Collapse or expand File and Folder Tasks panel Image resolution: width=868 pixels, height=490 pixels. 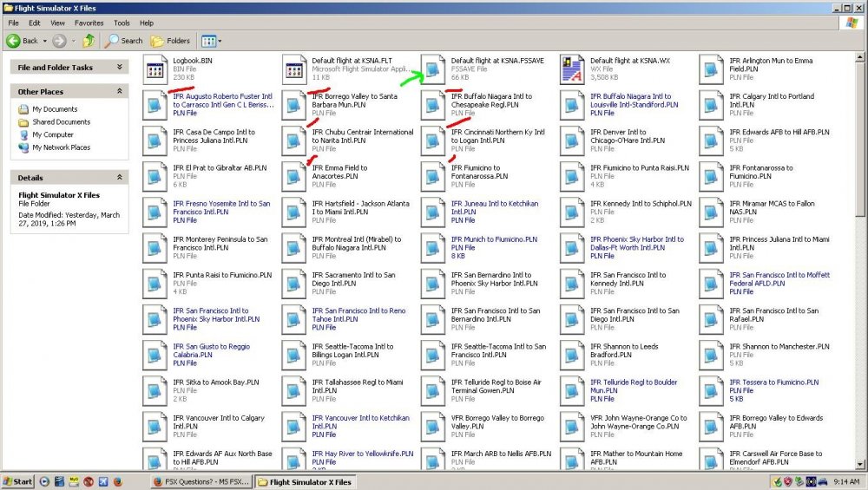120,67
